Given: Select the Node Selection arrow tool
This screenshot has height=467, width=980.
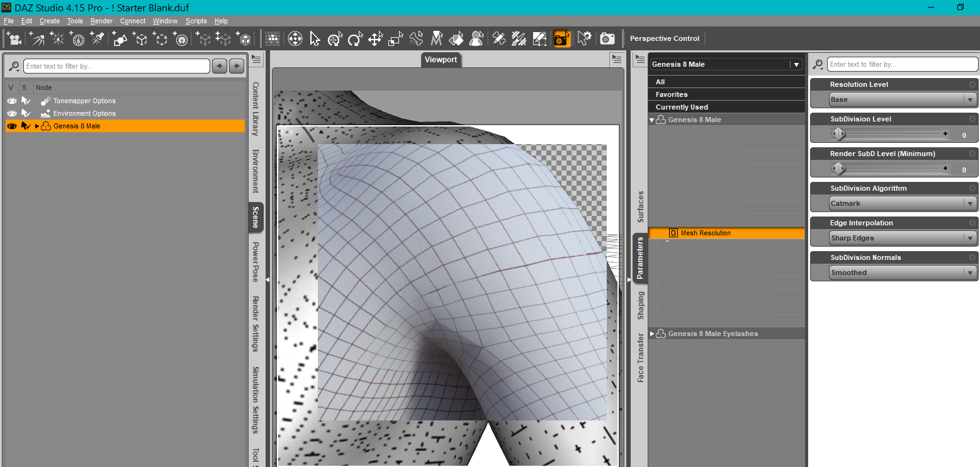Looking at the screenshot, I should point(315,38).
